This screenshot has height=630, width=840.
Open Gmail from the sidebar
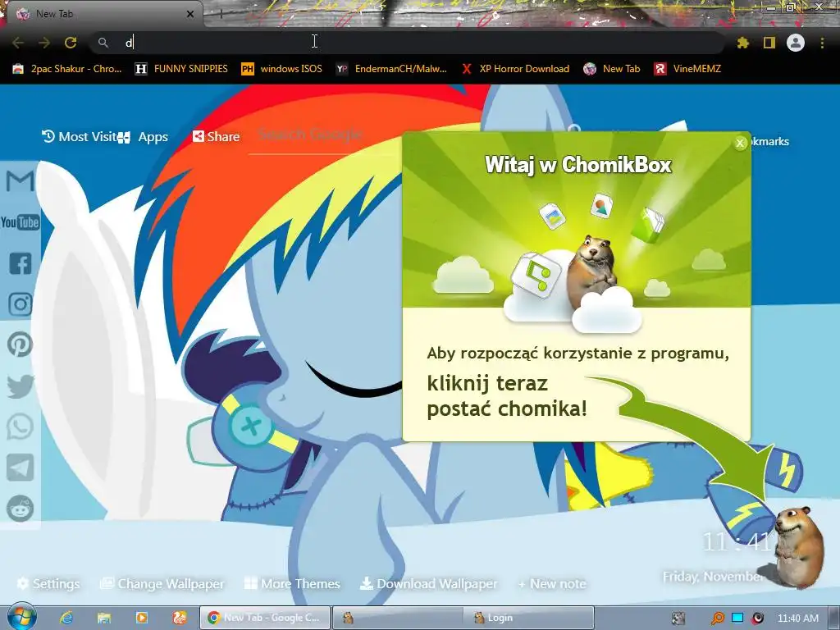(x=20, y=181)
